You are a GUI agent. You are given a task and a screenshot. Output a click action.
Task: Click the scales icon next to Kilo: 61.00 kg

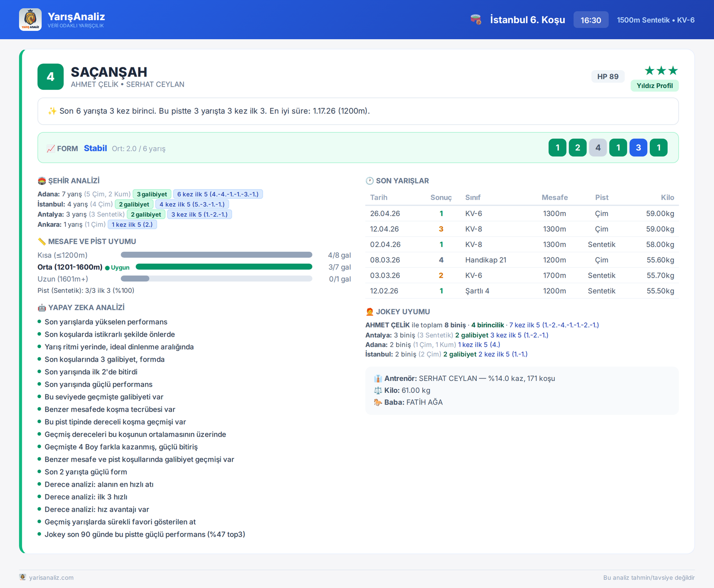point(378,390)
